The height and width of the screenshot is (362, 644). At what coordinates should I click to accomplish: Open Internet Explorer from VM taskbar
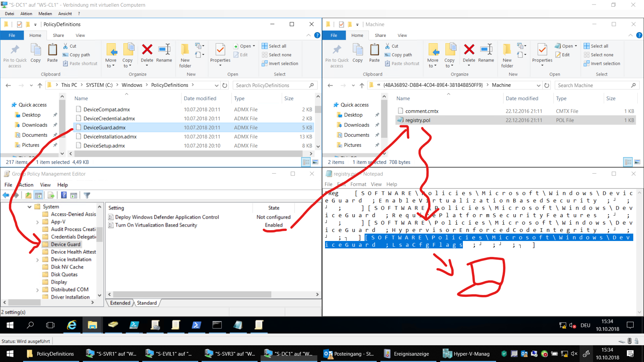[72, 325]
